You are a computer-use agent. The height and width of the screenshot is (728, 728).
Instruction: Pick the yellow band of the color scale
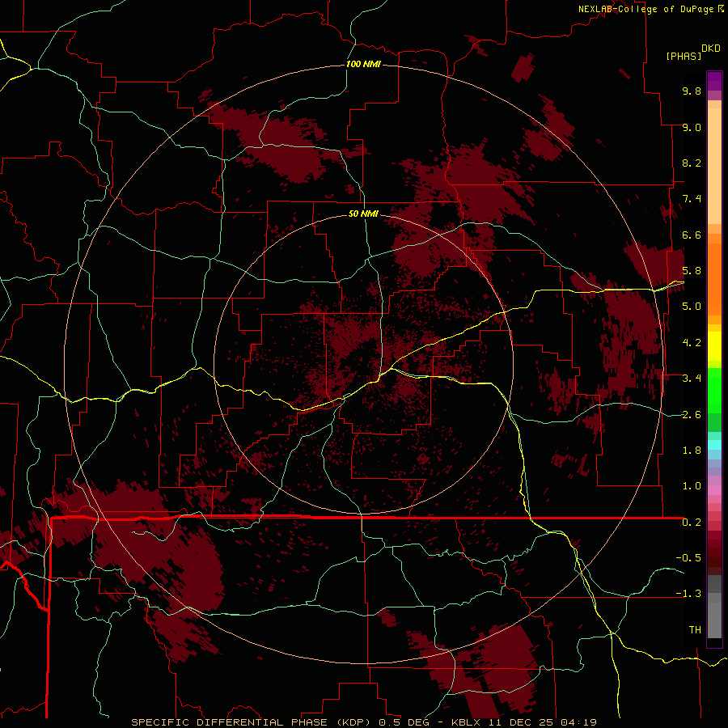714,346
